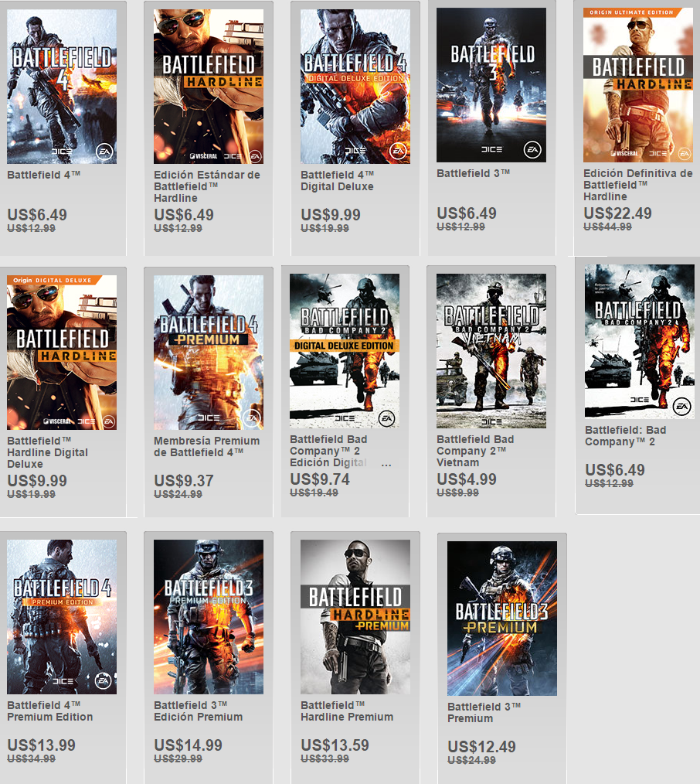Open Battlefield Hardline Edición Estándar cover art

[x=209, y=87]
